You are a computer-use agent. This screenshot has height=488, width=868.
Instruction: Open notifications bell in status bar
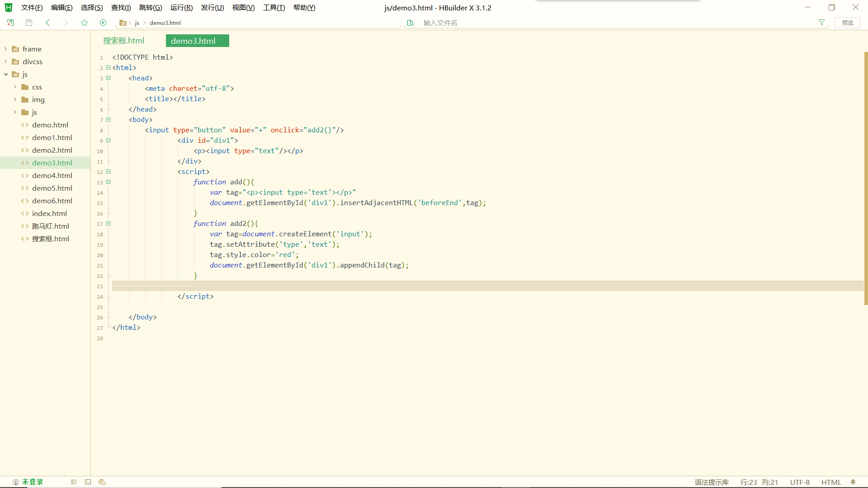point(853,482)
